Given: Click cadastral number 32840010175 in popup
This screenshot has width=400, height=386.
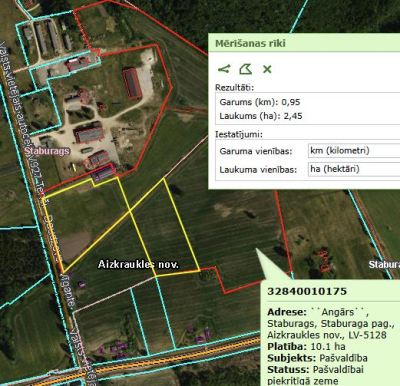Looking at the screenshot, I should pyautogui.click(x=307, y=291).
